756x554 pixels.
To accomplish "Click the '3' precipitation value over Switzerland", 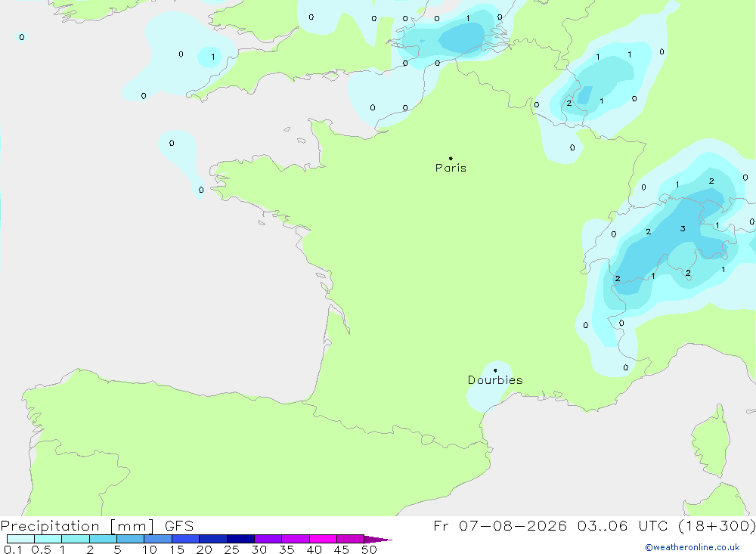I will point(683,228).
